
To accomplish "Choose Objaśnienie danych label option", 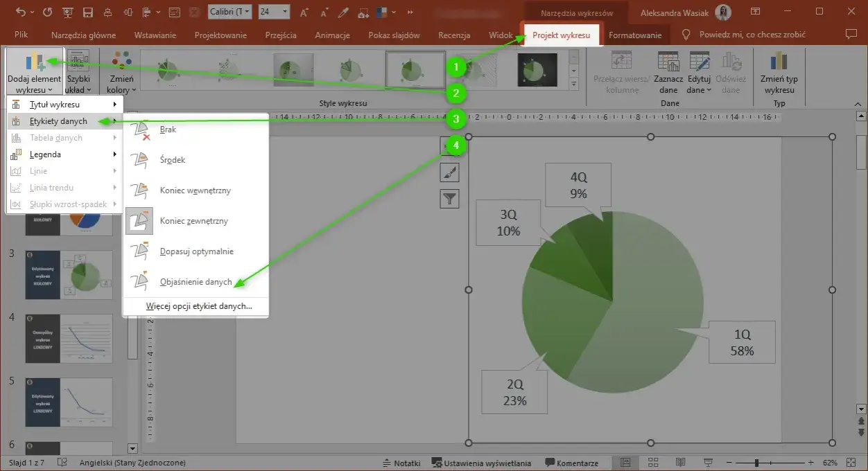I will [196, 282].
